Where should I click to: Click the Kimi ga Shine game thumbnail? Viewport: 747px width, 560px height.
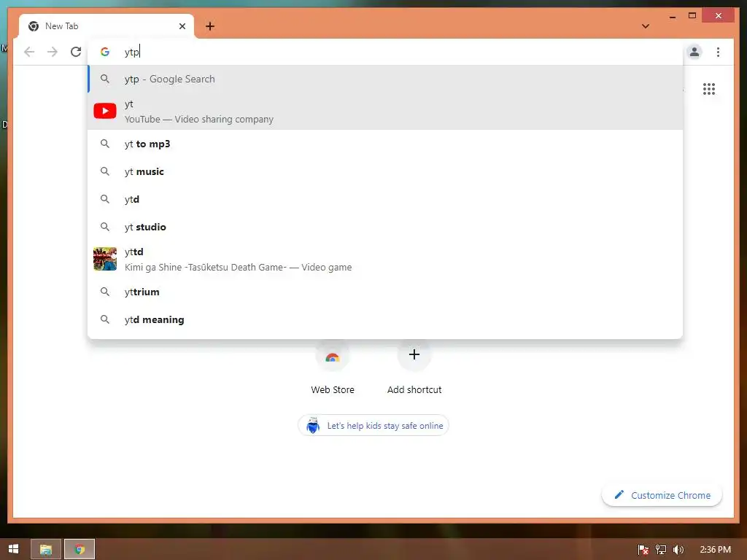pyautogui.click(x=105, y=259)
